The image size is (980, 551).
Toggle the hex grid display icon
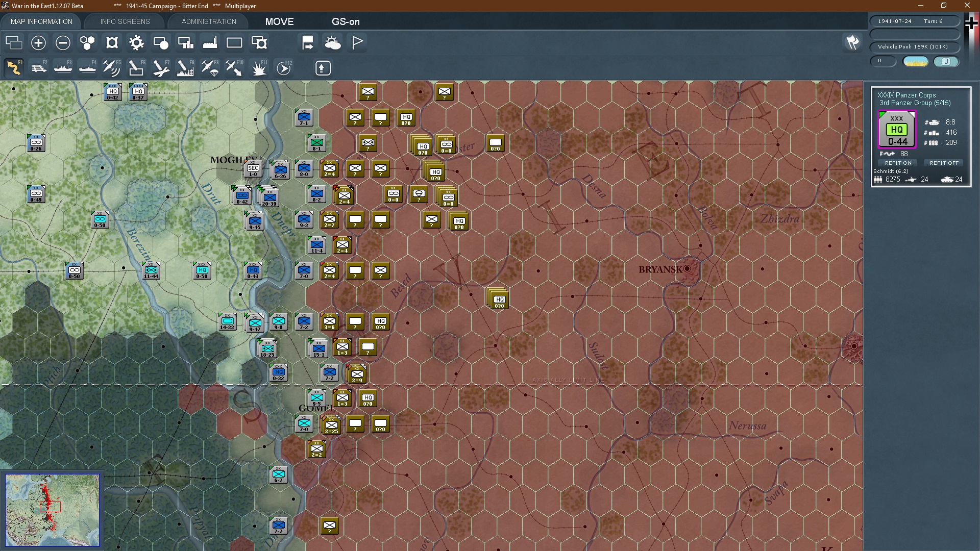pos(87,43)
